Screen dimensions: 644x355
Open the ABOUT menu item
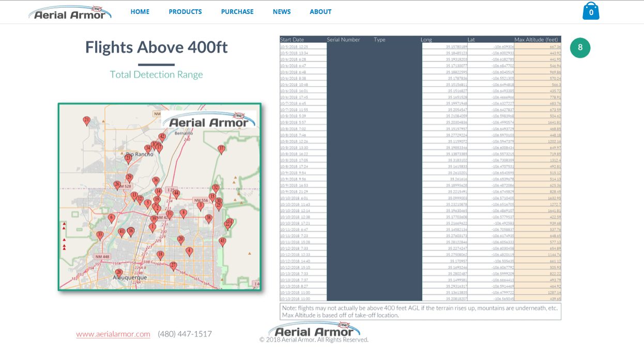[320, 11]
